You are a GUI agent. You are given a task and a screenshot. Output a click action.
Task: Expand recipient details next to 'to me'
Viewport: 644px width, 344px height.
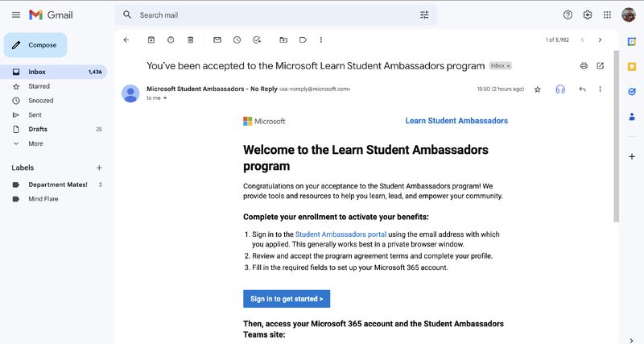pyautogui.click(x=165, y=98)
